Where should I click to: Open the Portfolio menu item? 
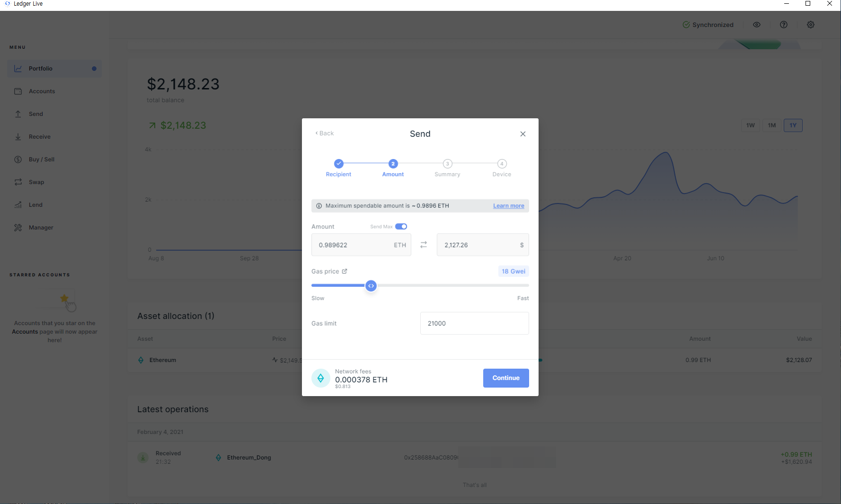[54, 69]
